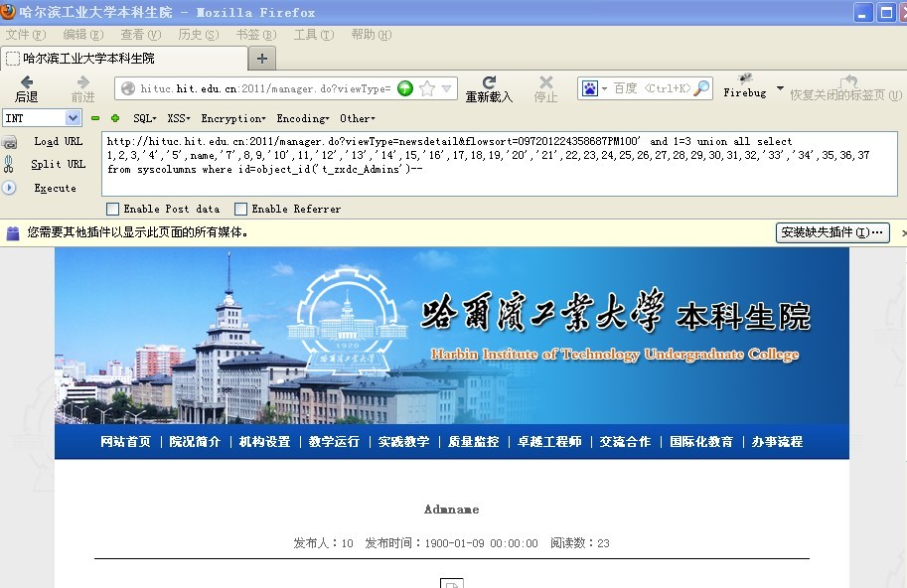Screen dimensions: 907x588
Task: Click the Split URL text button
Action: (58, 164)
